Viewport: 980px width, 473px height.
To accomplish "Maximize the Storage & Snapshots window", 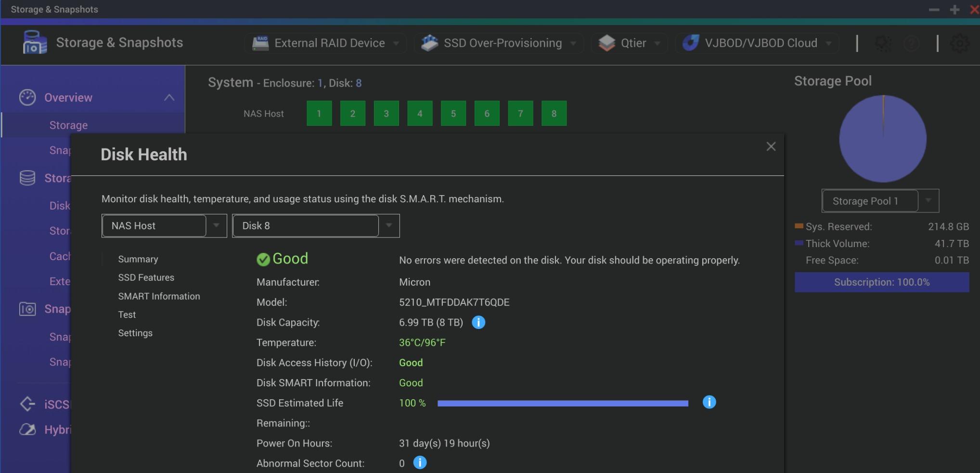I will tap(955, 10).
